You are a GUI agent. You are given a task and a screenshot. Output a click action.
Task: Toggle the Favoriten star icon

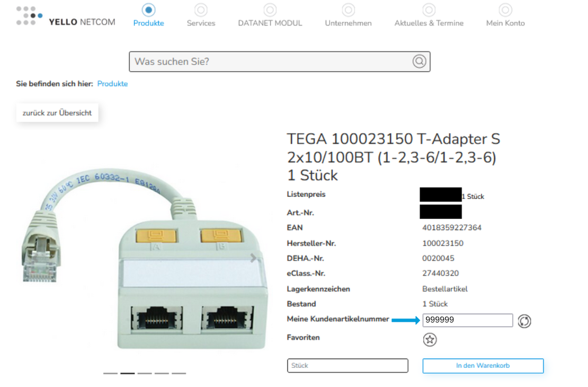pyautogui.click(x=430, y=340)
